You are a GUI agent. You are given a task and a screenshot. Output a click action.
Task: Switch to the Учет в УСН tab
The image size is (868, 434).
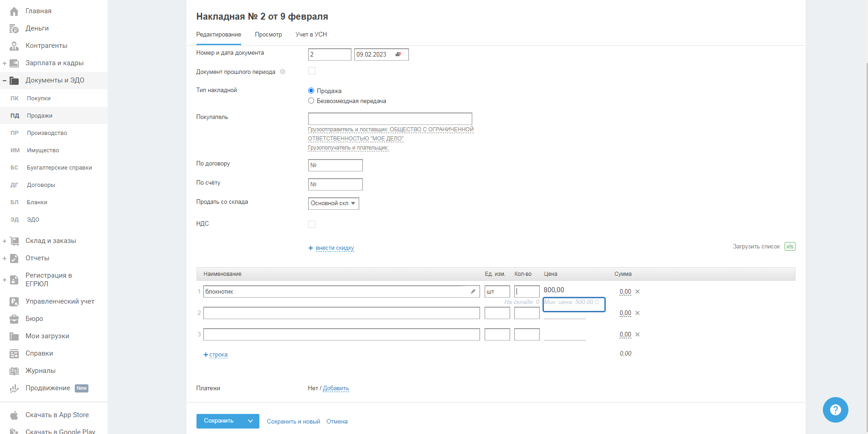pos(311,35)
